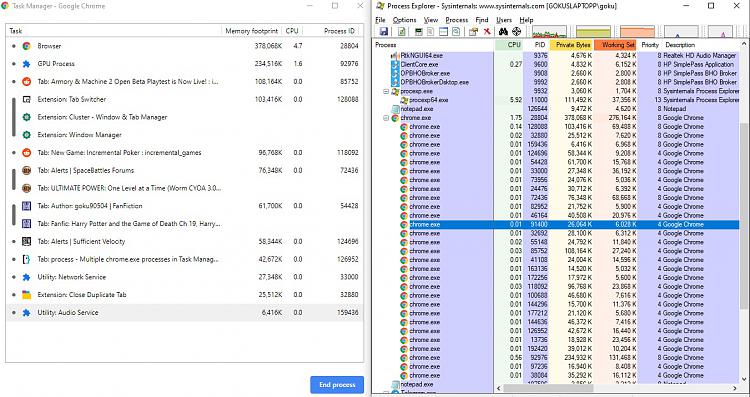Screen dimensions: 750x397
Task: Click the Tab Switcher extension icon
Action: (x=27, y=99)
